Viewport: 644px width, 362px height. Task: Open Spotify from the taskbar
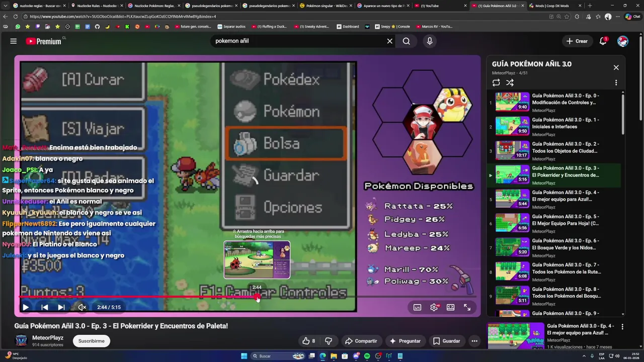[x=367, y=356]
